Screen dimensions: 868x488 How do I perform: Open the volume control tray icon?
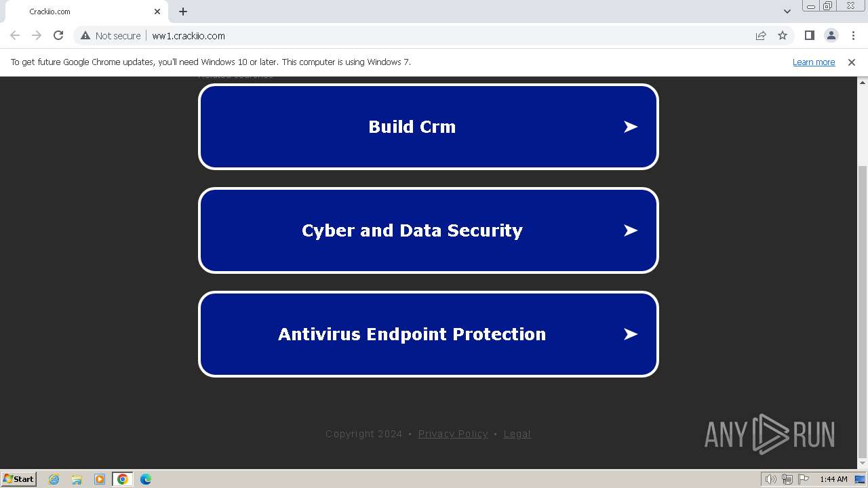[770, 479]
